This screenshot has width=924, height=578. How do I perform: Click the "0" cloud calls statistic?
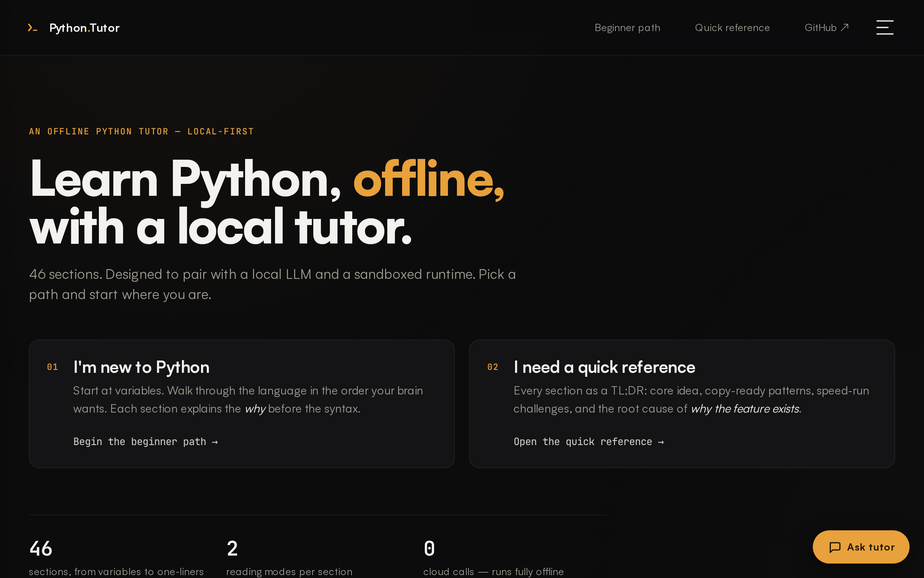pos(429,548)
